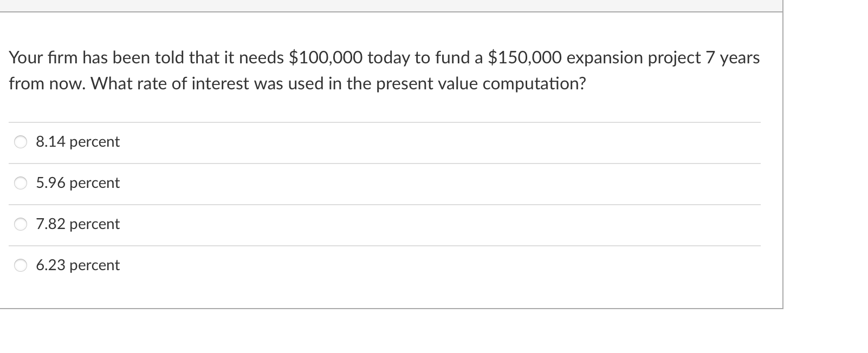Viewport: 868px width, 353px height.
Task: Click the $150,000 amount in question
Action: [525, 57]
